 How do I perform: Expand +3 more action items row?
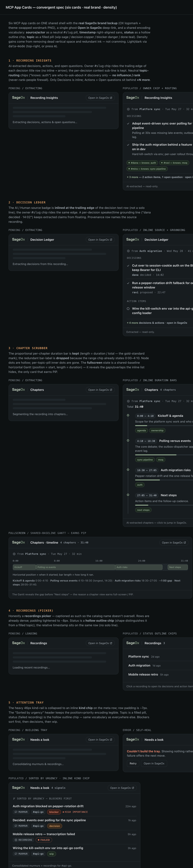(159, 177)
